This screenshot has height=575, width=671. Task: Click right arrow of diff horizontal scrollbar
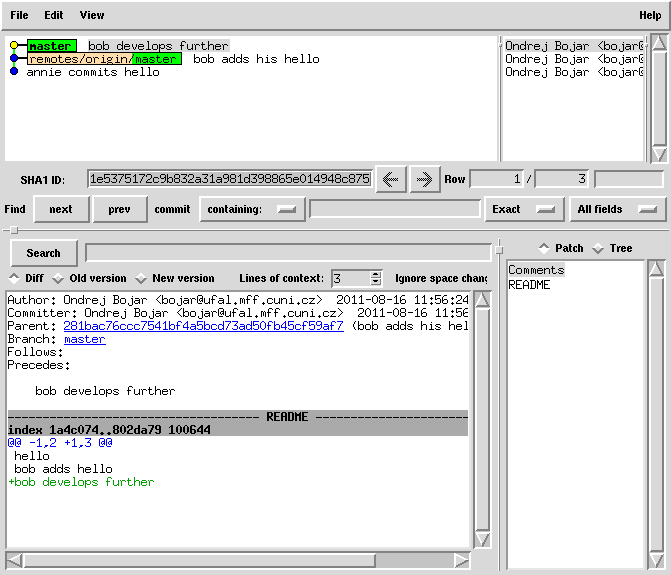461,560
